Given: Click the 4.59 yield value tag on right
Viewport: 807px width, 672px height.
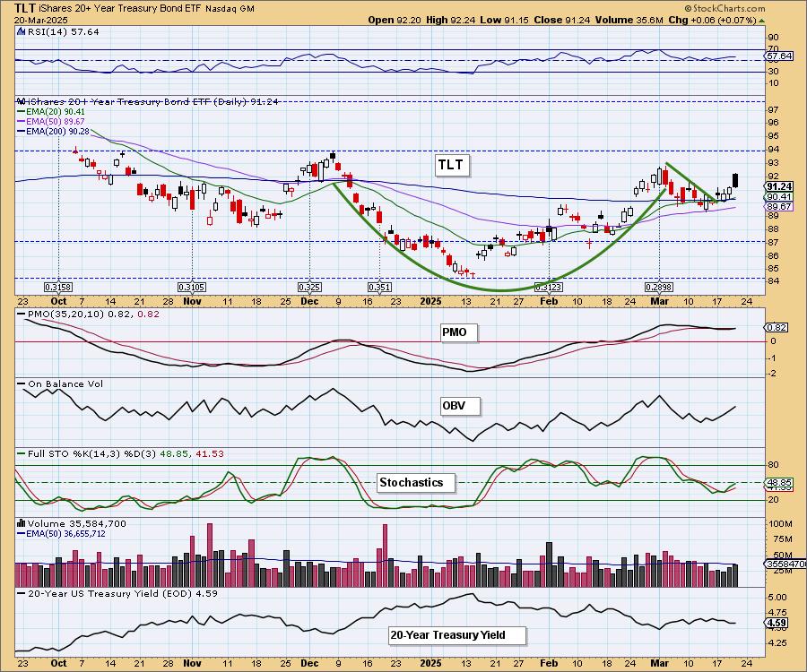Looking at the screenshot, I should 777,624.
